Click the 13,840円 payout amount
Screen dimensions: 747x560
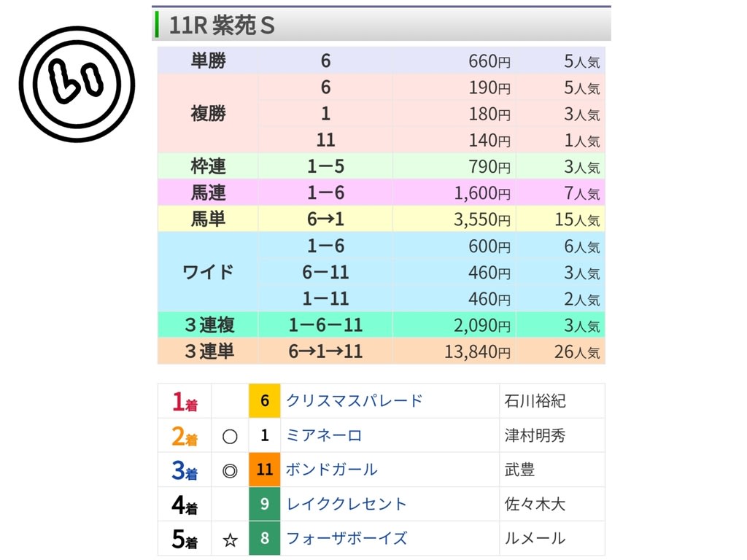click(478, 352)
